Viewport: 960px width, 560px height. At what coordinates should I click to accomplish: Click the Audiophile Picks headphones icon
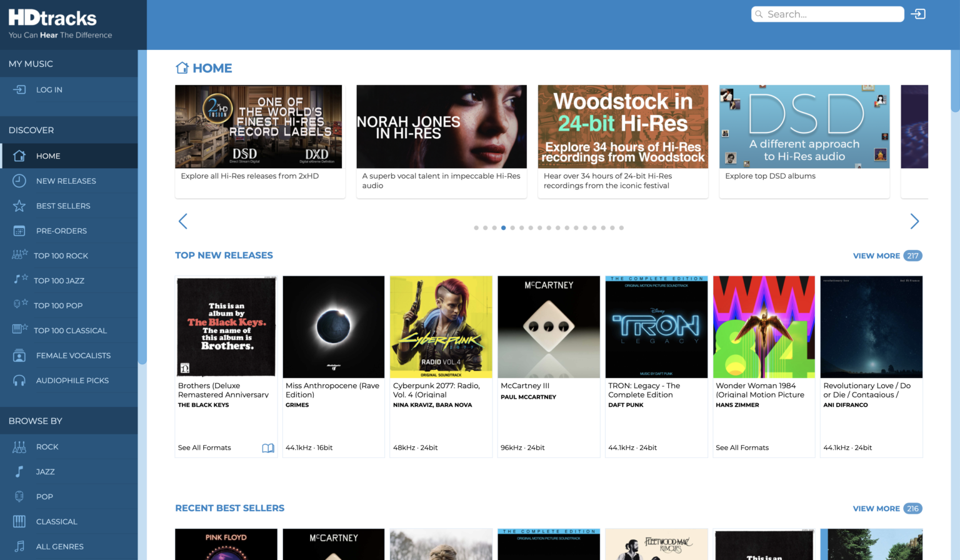[19, 381]
